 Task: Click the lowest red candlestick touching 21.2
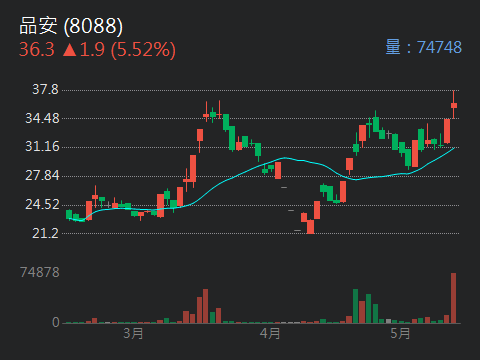(x=310, y=227)
